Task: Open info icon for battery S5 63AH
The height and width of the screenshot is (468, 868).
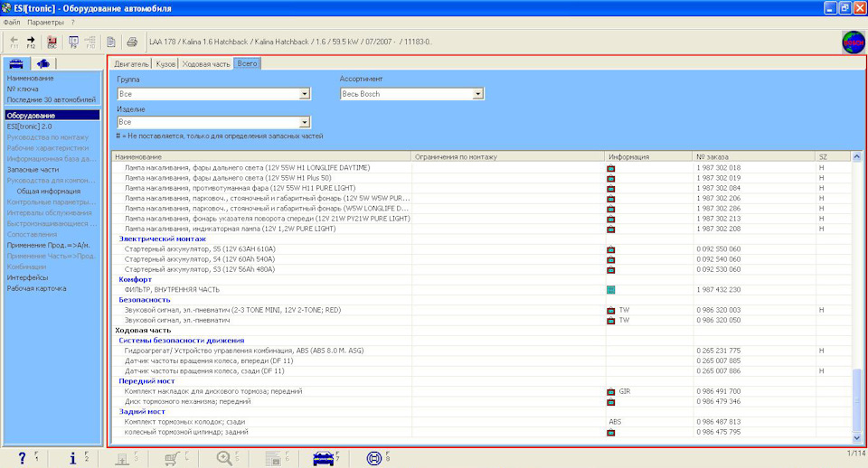Action: coord(610,249)
